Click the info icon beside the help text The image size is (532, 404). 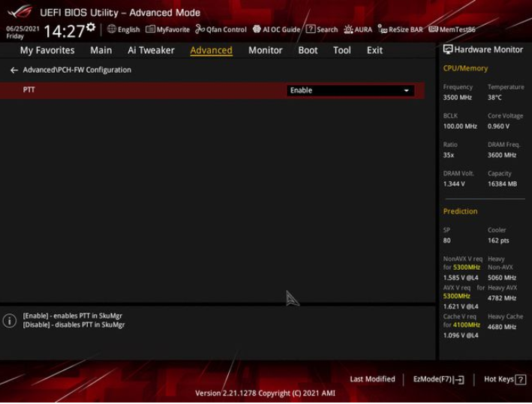click(x=10, y=320)
